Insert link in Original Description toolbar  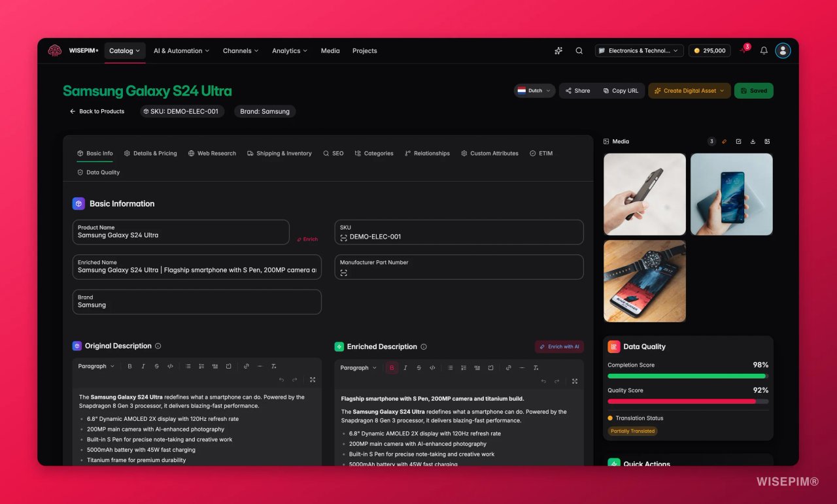247,366
